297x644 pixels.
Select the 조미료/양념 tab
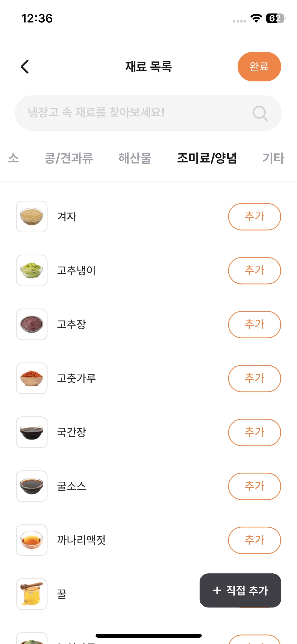[207, 158]
